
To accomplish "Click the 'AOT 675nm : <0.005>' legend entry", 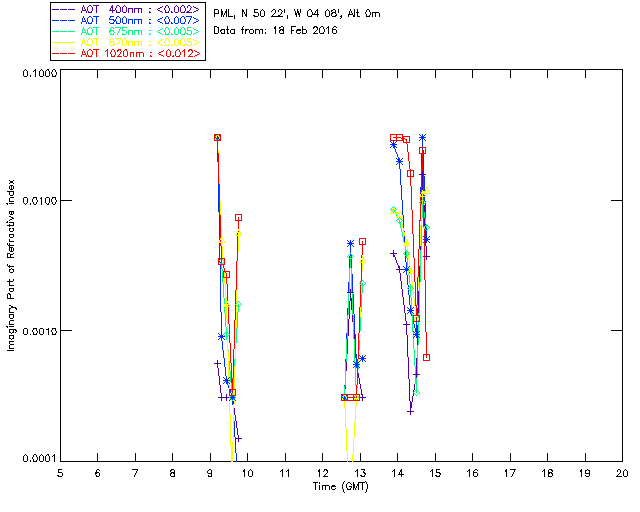I will pyautogui.click(x=127, y=31).
